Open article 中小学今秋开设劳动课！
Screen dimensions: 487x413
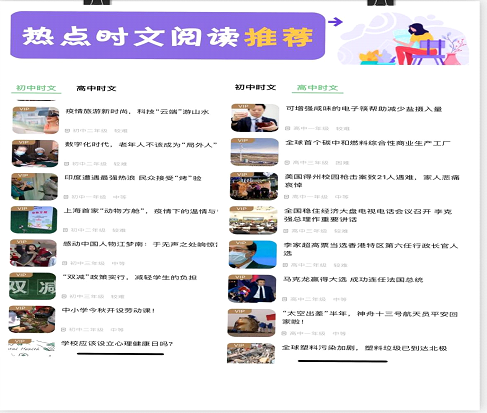(x=109, y=310)
